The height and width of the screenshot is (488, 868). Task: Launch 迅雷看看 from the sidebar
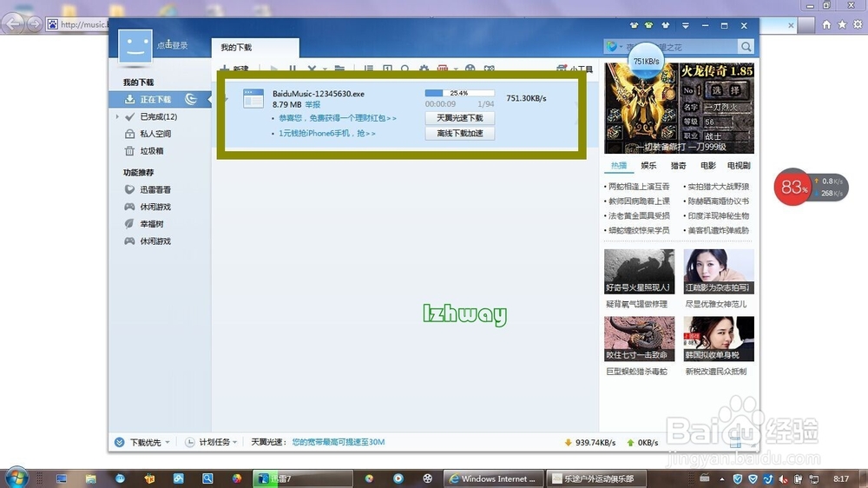(x=155, y=189)
